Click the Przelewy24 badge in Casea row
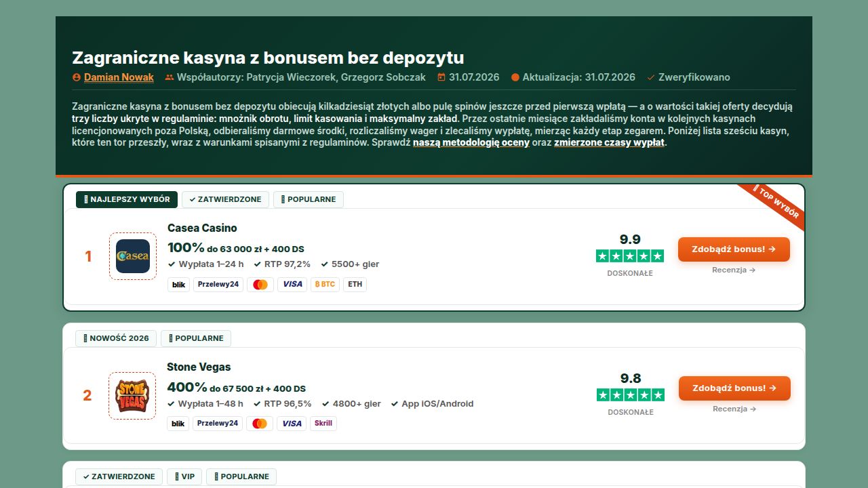Image resolution: width=868 pixels, height=488 pixels. click(218, 285)
